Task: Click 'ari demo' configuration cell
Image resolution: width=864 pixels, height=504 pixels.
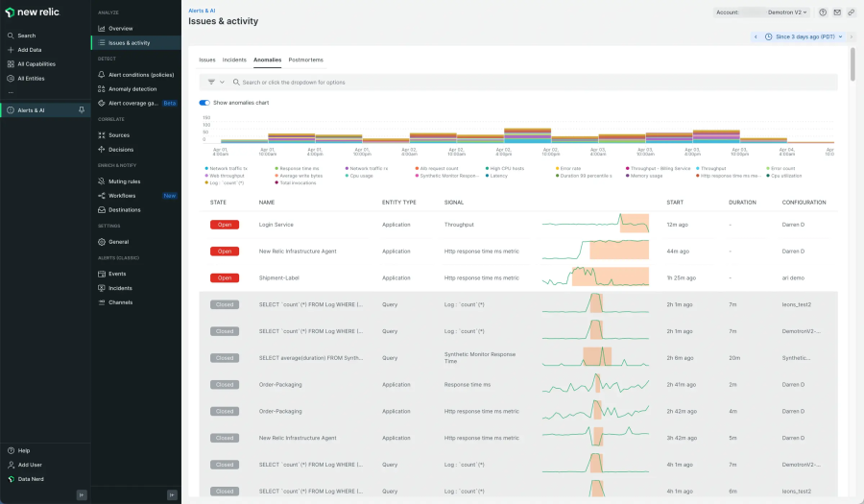Action: pos(793,278)
